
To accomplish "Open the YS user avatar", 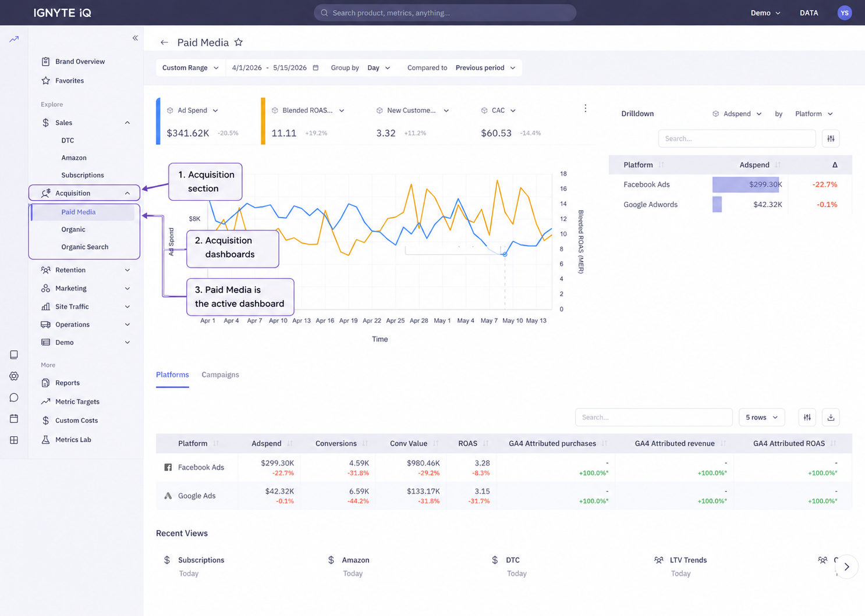I will (845, 13).
